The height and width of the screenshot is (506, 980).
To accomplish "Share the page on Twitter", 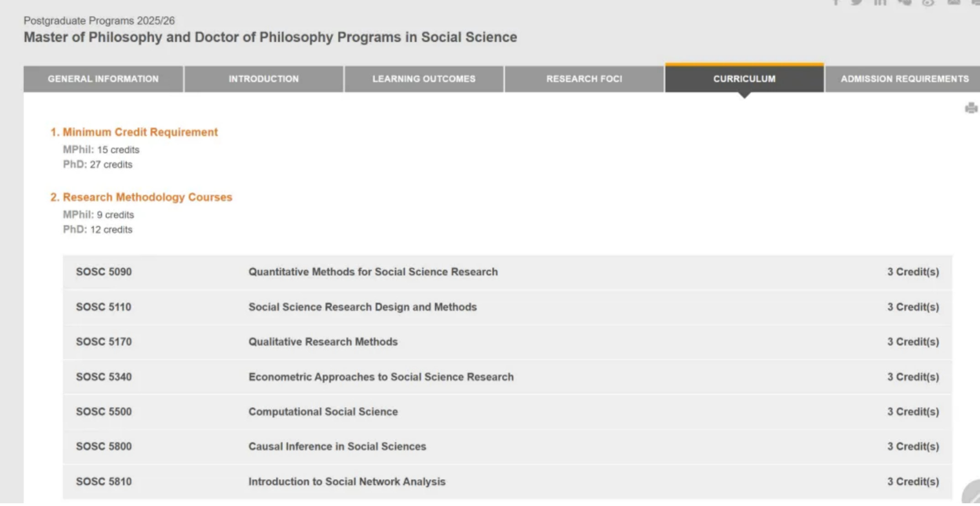I will tap(857, 3).
